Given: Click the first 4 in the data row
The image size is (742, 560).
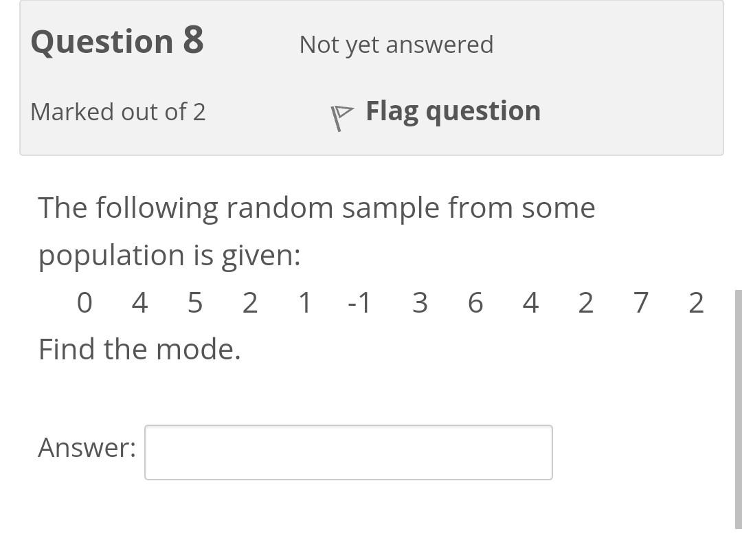Looking at the screenshot, I should tap(139, 302).
